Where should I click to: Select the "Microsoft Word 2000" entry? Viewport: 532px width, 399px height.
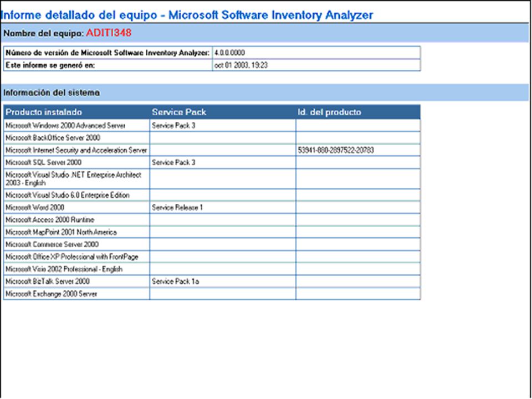pyautogui.click(x=35, y=207)
